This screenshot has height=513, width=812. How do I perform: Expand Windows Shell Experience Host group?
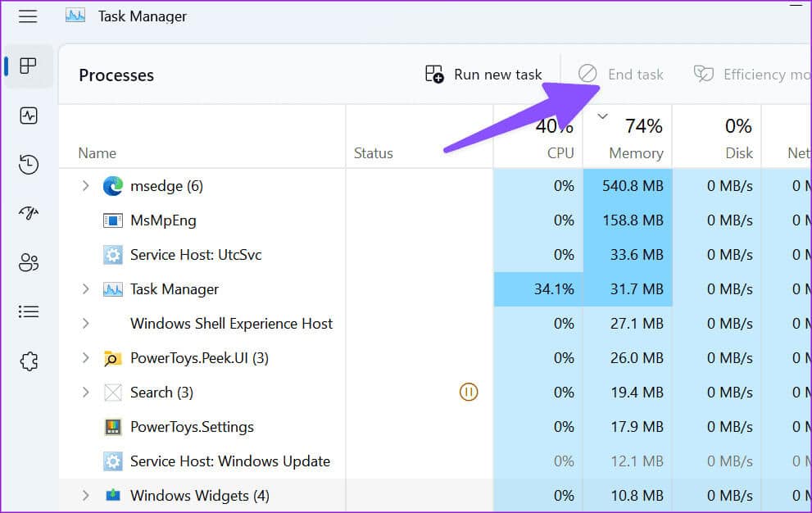[86, 324]
